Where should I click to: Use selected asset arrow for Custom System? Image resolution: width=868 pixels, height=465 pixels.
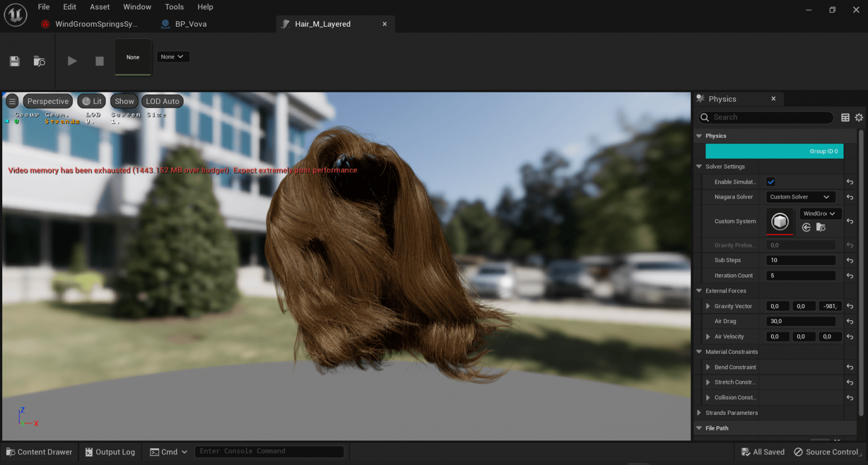806,227
